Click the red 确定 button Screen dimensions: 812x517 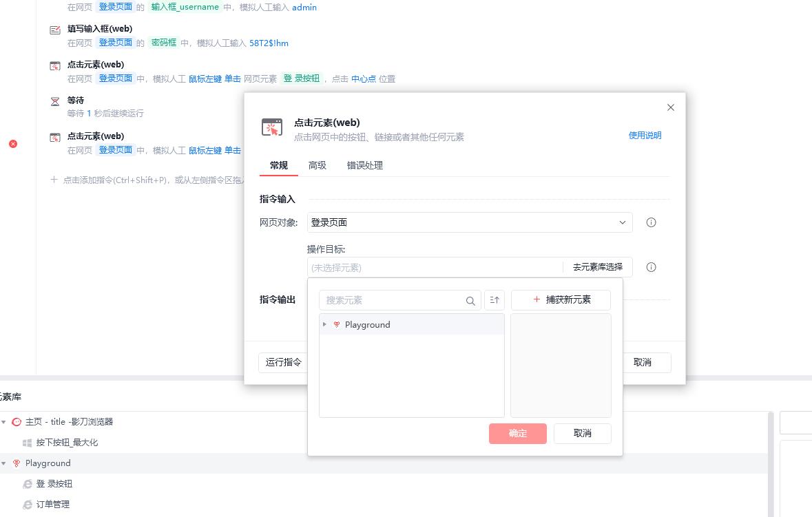517,433
